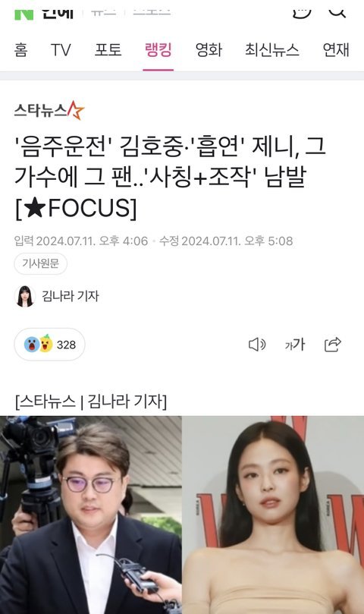Play article audio with speaker icon
Screen dimensions: 364x614
point(257,345)
